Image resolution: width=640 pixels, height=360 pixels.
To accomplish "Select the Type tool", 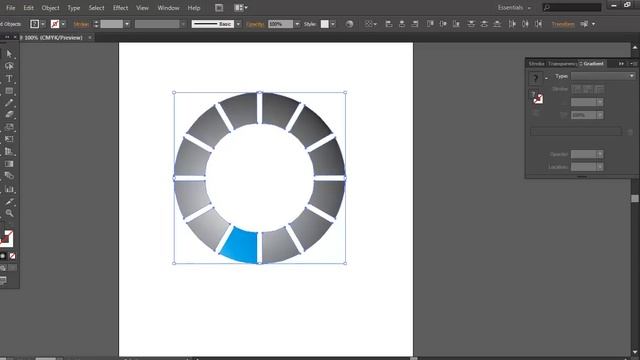I will tap(9, 78).
